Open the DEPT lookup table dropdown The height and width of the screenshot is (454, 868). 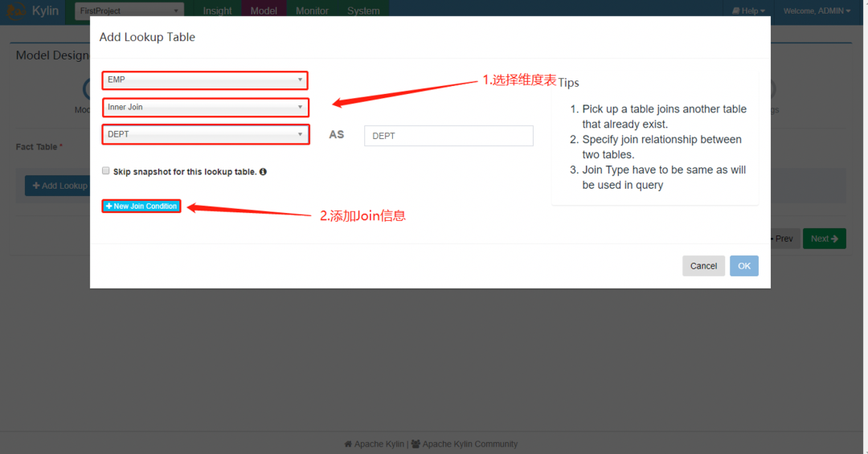pyautogui.click(x=205, y=134)
